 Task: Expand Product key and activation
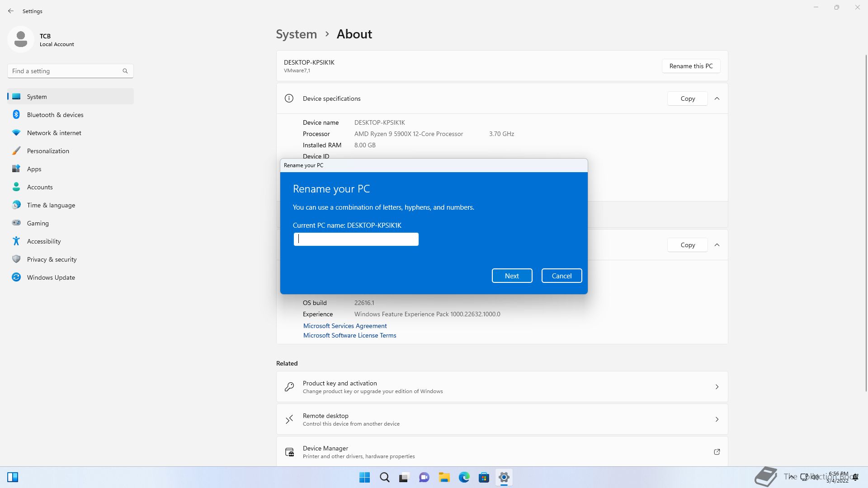tap(717, 387)
